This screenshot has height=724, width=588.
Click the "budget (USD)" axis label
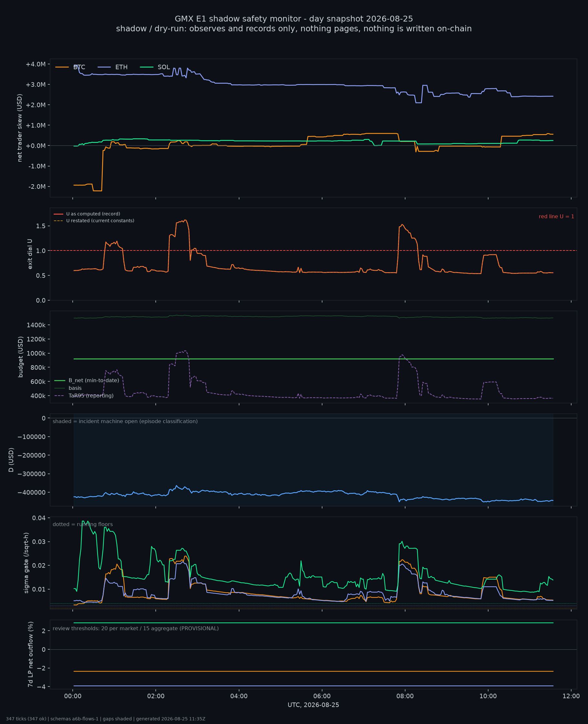point(20,357)
